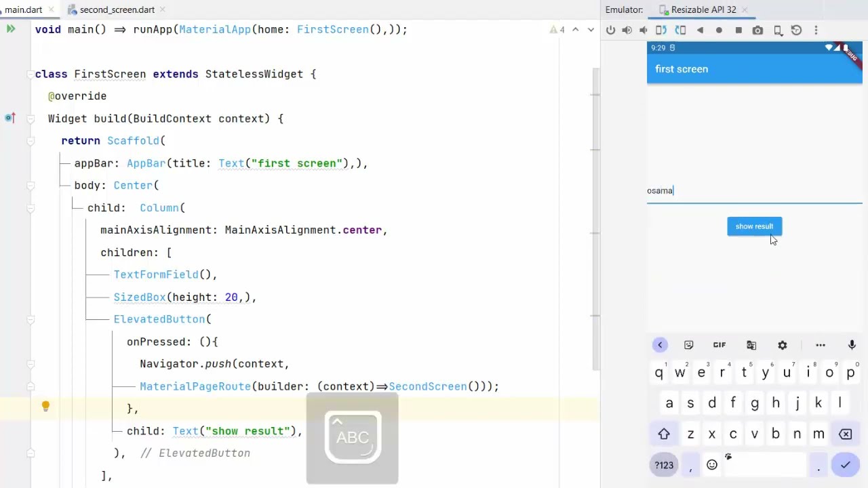
Task: Tap the letter m key
Action: pyautogui.click(x=818, y=434)
